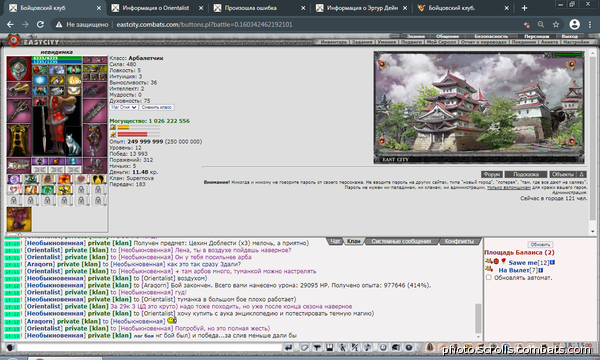This screenshot has width=600, height=360.
Task: Click the smiley emoticon icon in chat toolbar
Action: [x=383, y=347]
